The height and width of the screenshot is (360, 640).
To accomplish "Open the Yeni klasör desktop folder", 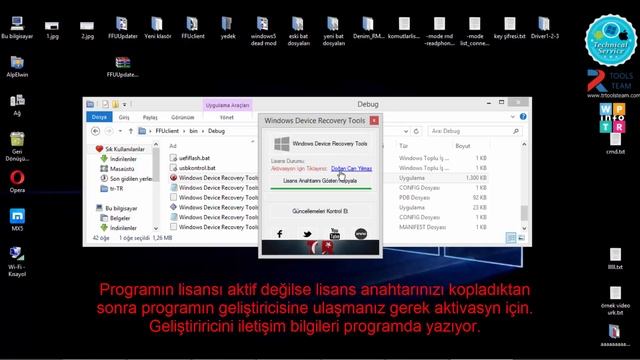I will pyautogui.click(x=158, y=28).
